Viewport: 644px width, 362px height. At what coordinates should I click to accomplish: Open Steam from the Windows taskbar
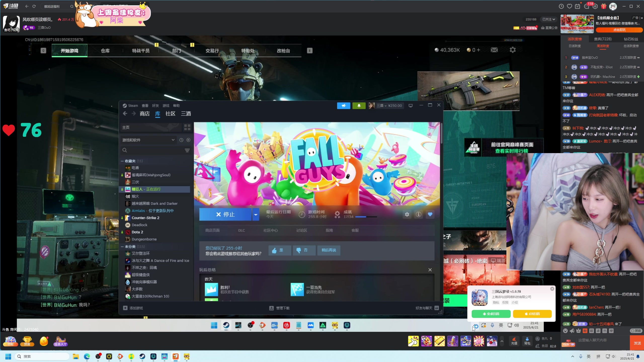tap(142, 356)
